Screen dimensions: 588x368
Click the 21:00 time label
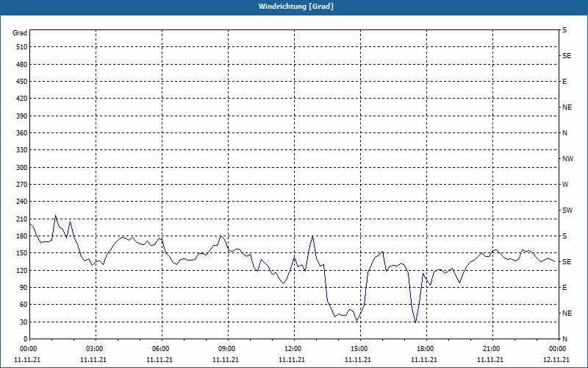(492, 349)
